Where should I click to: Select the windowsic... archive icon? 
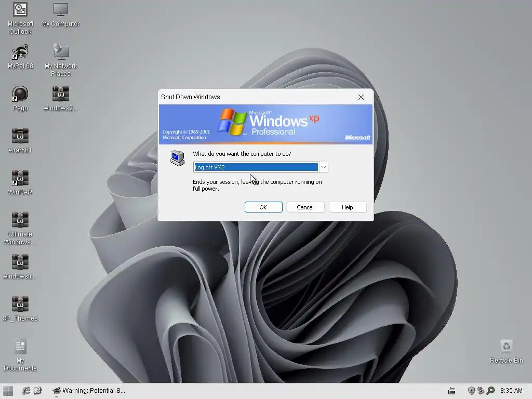click(x=20, y=267)
